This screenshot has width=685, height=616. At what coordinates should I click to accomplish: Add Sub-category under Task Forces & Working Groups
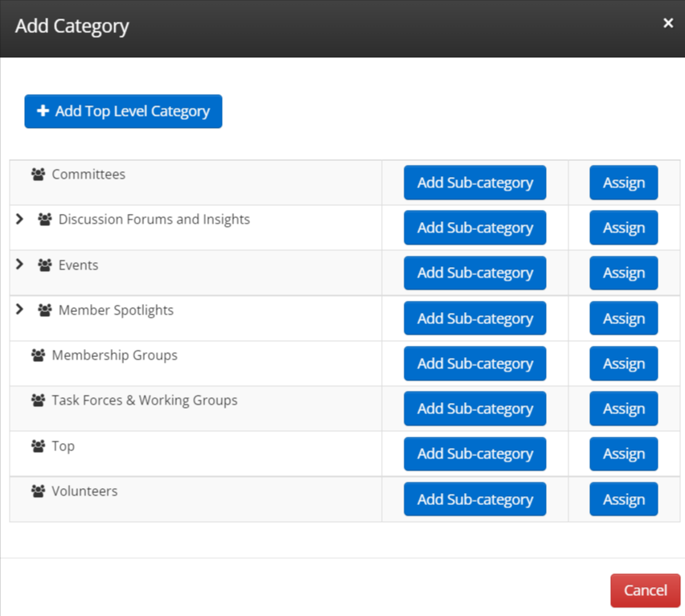click(x=475, y=409)
